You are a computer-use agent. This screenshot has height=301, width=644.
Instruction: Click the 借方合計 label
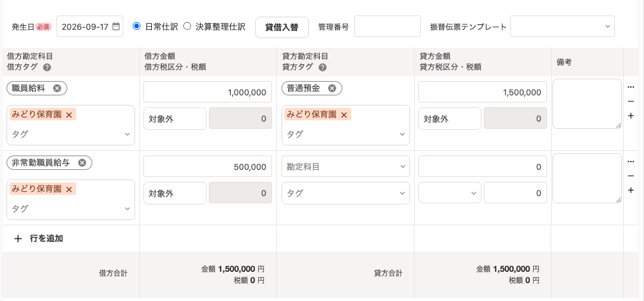tap(113, 273)
